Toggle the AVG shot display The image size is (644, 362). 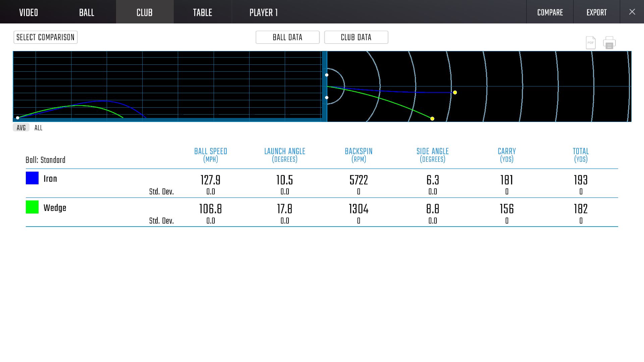pos(21,128)
